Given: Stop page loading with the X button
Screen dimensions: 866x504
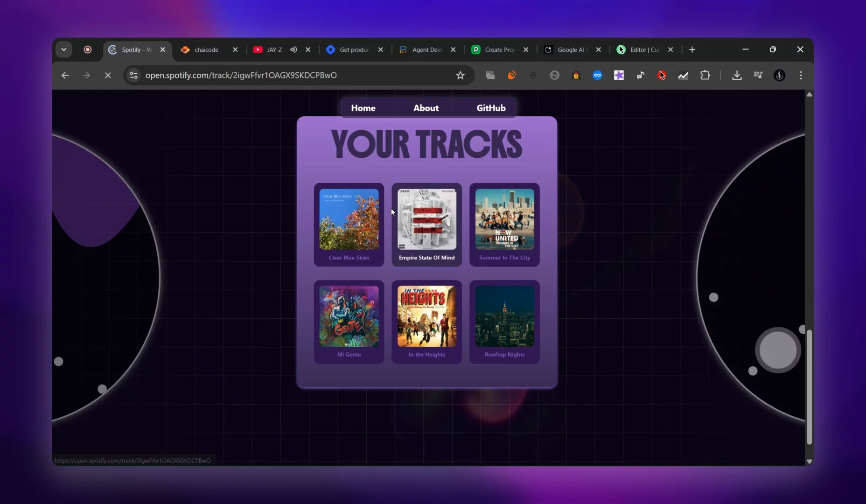Looking at the screenshot, I should click(x=108, y=75).
